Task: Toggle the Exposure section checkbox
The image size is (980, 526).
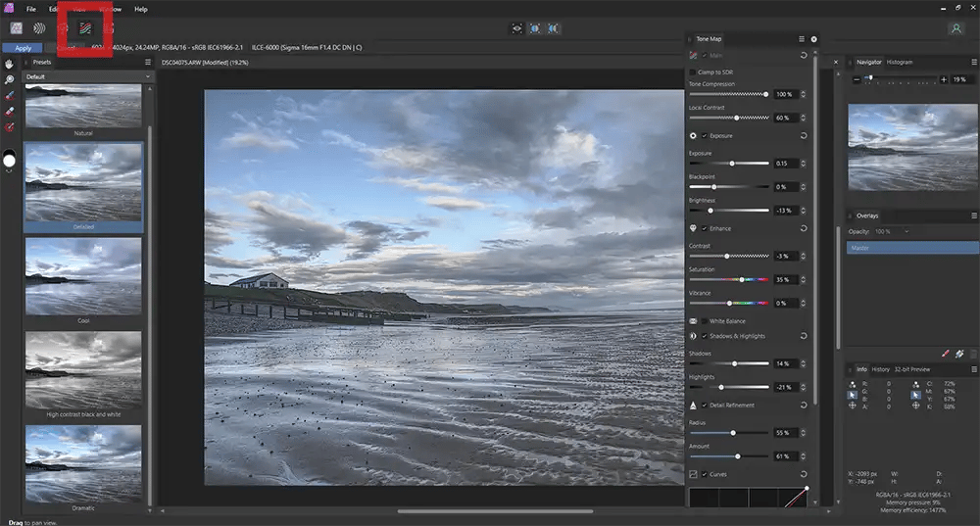Action: tap(705, 135)
